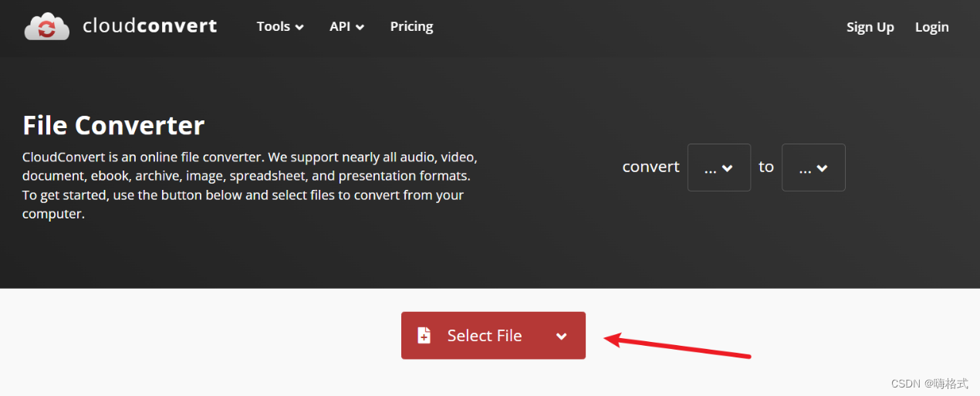Click the cloudconvert brand name text
This screenshot has width=980, height=396.
click(x=150, y=26)
